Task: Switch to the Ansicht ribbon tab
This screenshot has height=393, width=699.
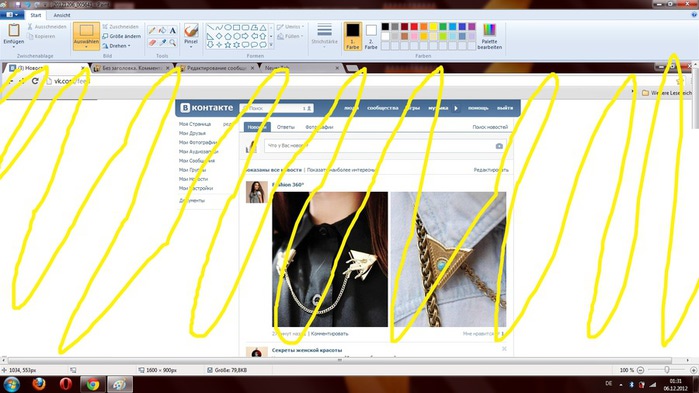Action: (62, 15)
